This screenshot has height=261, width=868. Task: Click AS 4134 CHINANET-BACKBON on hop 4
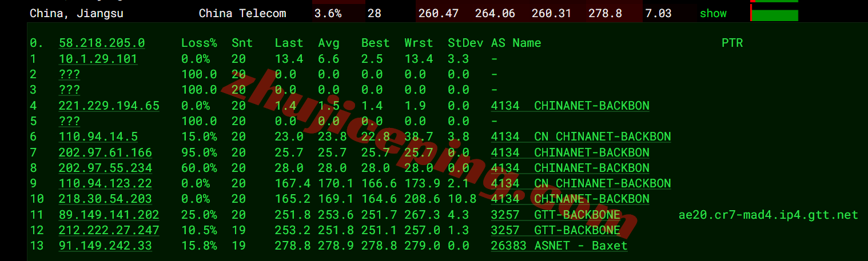(570, 106)
